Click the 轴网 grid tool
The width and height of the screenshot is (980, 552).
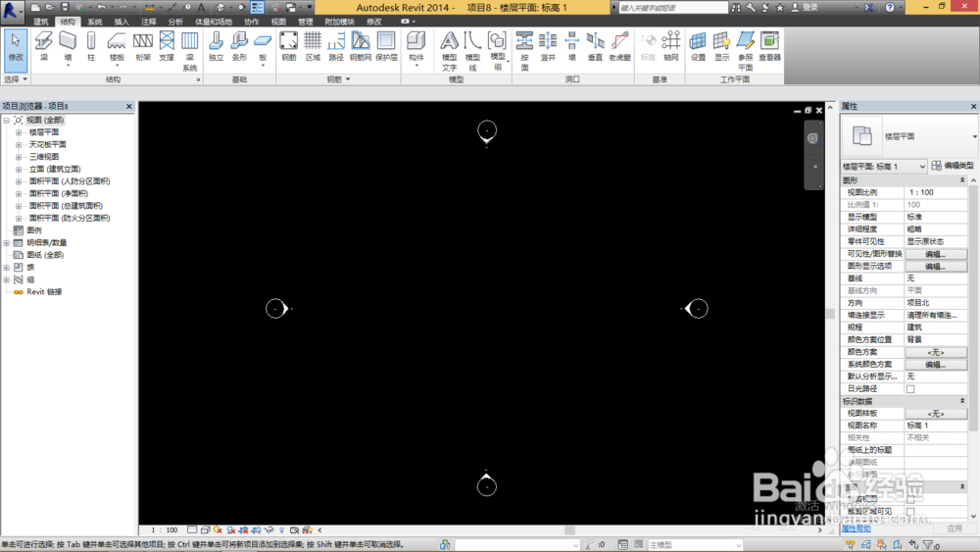pos(671,46)
